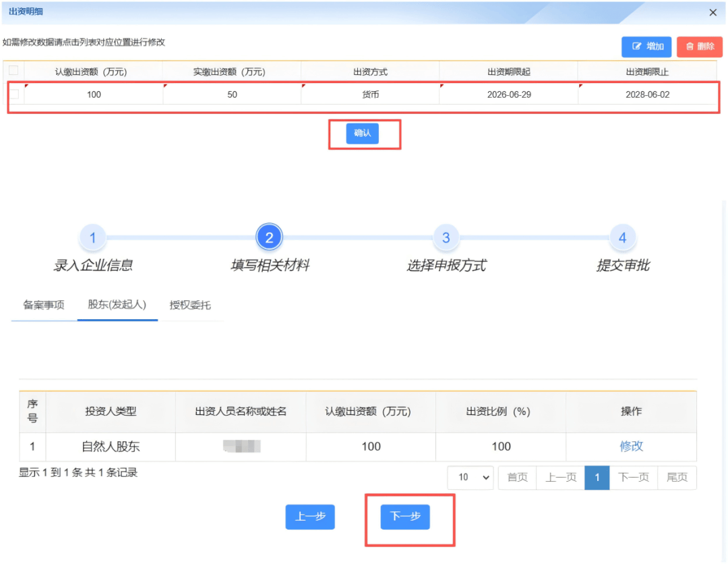Click the 出资方式 cell showing 货币
The height and width of the screenshot is (564, 728).
[x=370, y=94]
